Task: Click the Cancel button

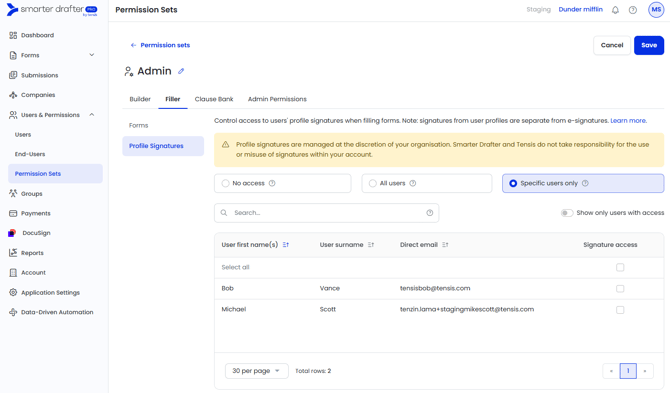Action: point(612,45)
